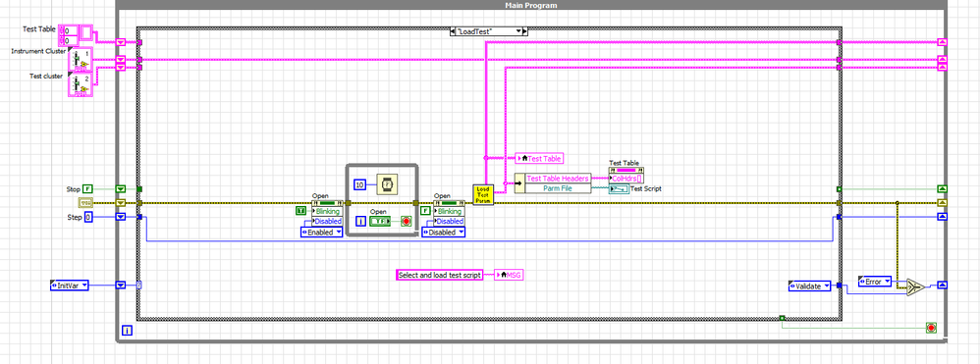
Task: Click the Test Script path terminal icon
Action: coord(619,188)
